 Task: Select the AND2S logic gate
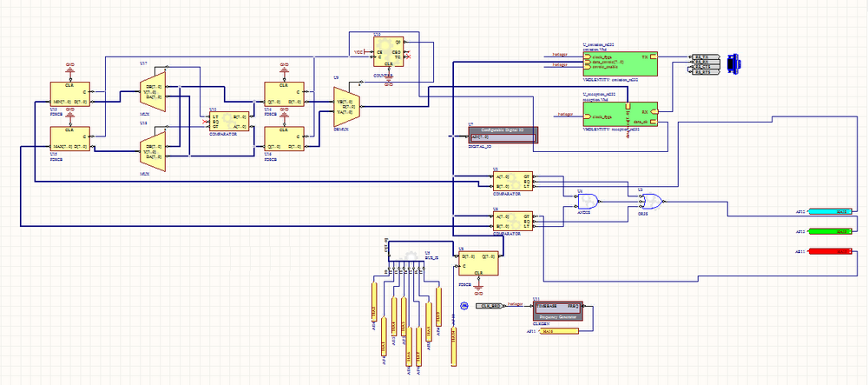coord(587,200)
